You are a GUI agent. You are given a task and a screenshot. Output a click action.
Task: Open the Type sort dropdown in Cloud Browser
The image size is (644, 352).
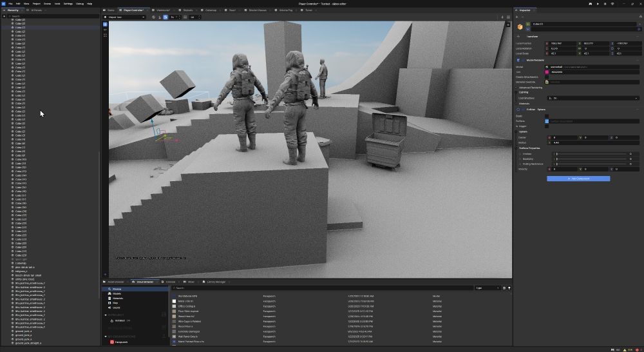pos(488,288)
